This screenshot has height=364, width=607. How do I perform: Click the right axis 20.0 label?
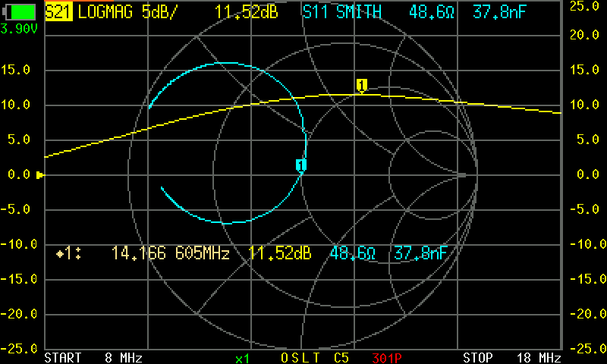[x=584, y=35]
